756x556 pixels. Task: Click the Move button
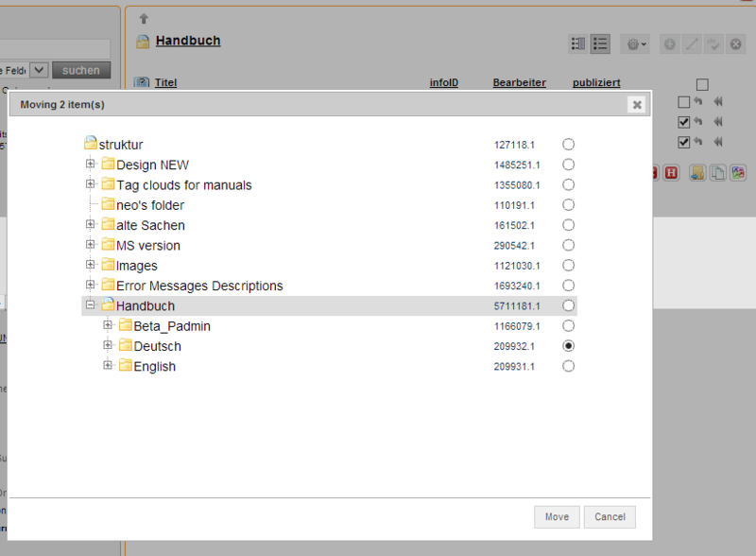coord(557,516)
